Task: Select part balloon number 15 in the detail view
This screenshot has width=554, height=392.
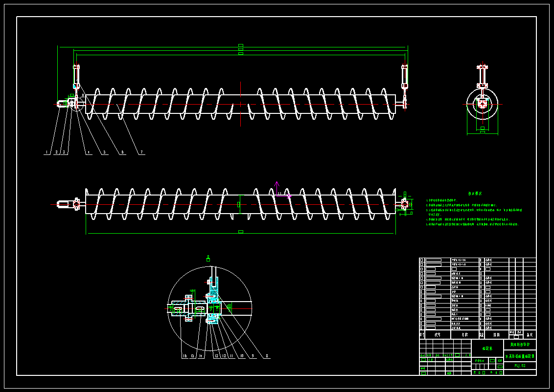Action: (192, 356)
